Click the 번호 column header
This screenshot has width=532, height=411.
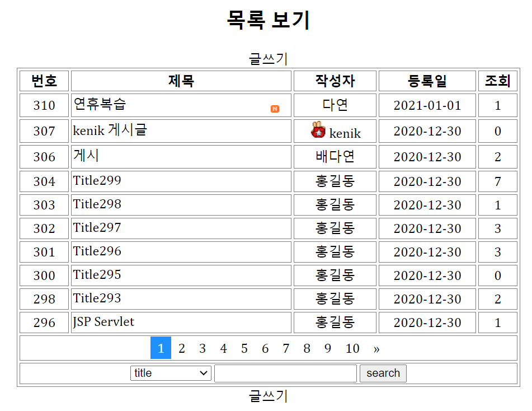[44, 81]
